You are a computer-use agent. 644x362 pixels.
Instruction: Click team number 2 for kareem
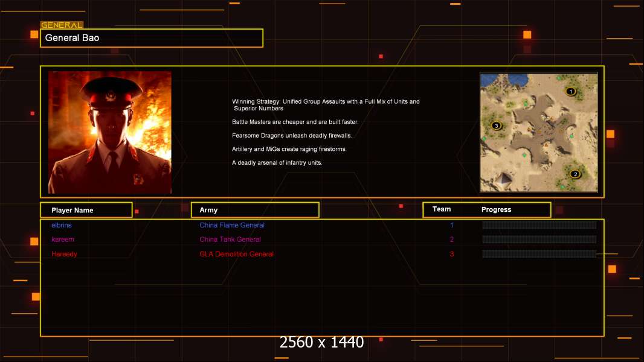452,240
